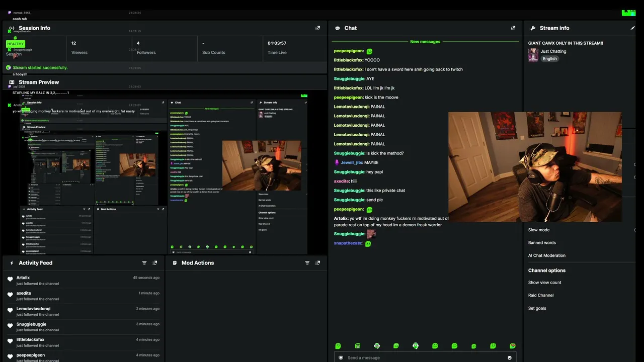Open the emoji picker in message box
The height and width of the screenshot is (362, 644).
pyautogui.click(x=510, y=358)
